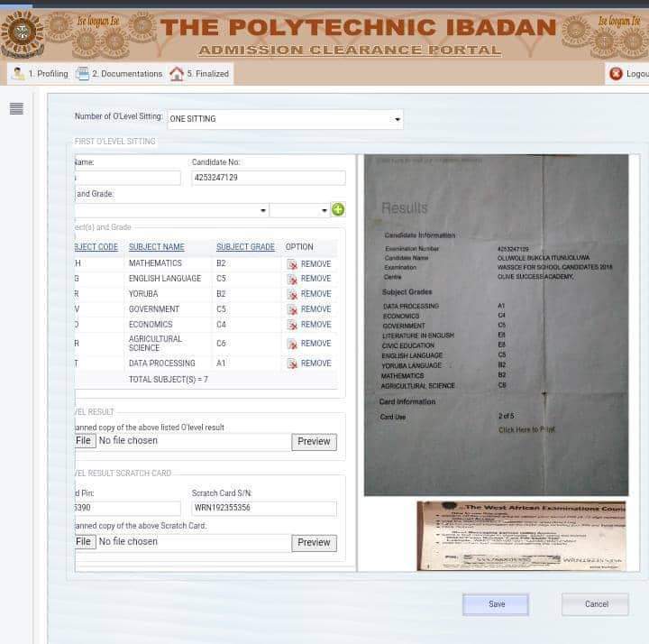The height and width of the screenshot is (644, 649).
Task: Click the grade cell 'C6'
Action: point(221,344)
